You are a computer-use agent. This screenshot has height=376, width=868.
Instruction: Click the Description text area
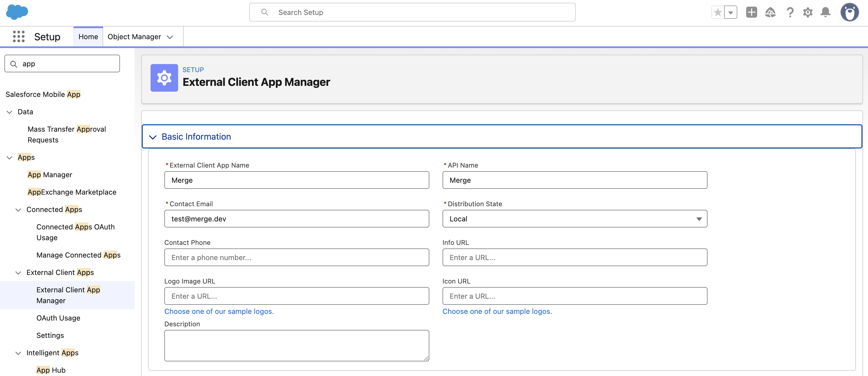[x=296, y=345]
